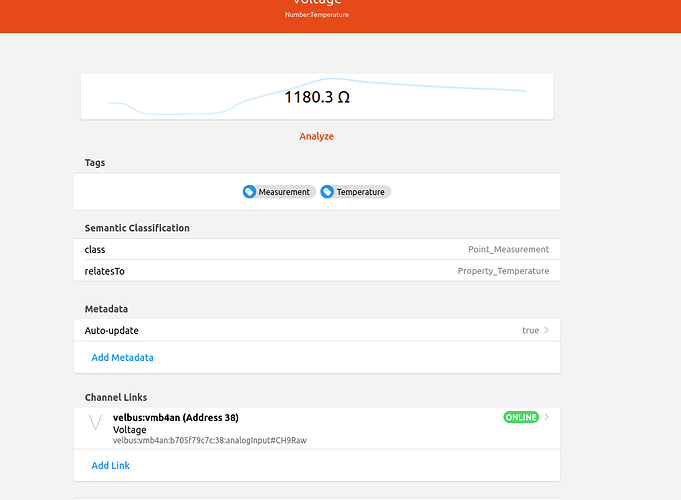Select the Measurement tag chip
681x500 pixels.
(x=279, y=192)
